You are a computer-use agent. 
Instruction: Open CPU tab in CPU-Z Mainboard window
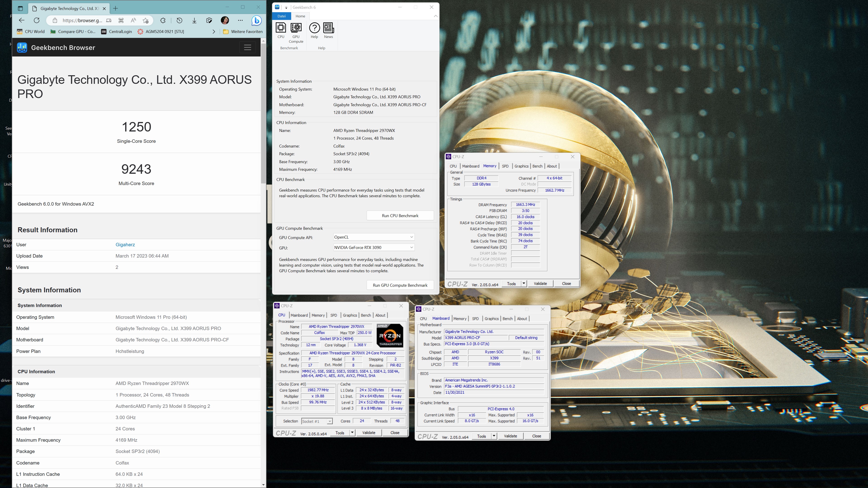click(423, 319)
